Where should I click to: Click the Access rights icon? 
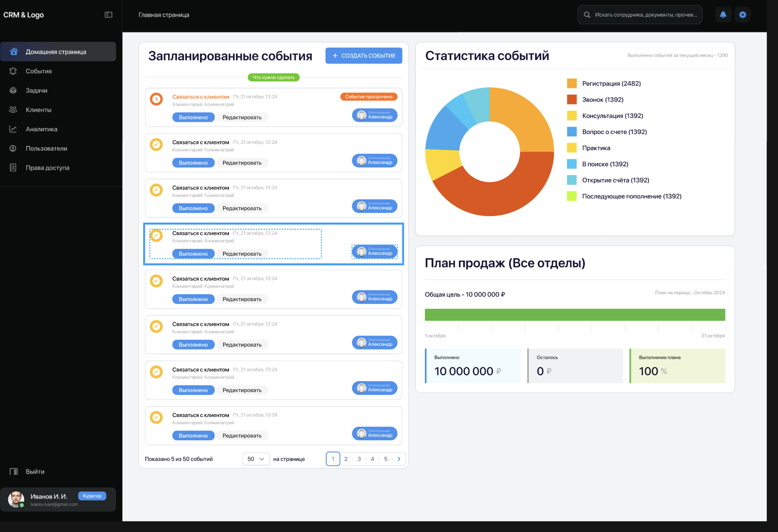[x=13, y=167]
